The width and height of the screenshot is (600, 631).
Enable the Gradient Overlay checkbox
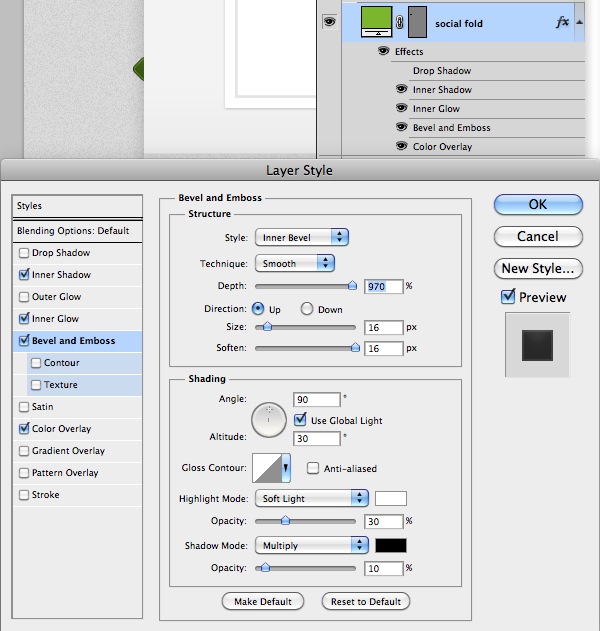point(24,451)
